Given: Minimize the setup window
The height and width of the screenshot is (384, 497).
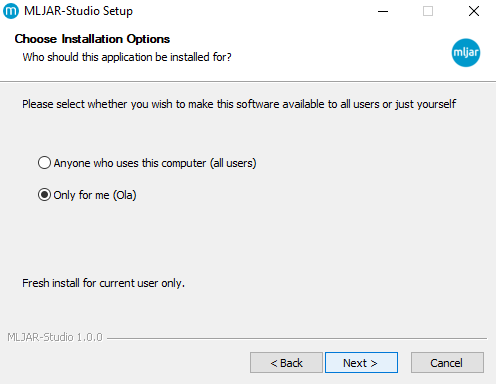Looking at the screenshot, I should click(x=383, y=11).
